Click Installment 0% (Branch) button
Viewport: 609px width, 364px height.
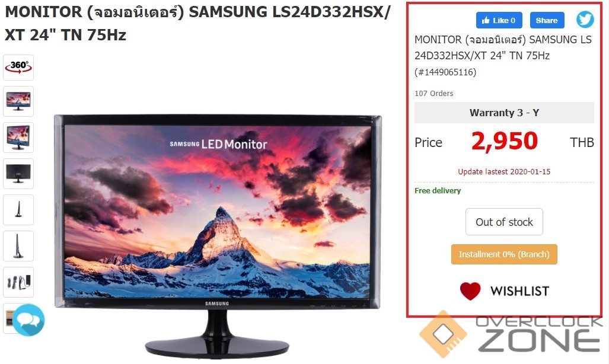tap(504, 254)
